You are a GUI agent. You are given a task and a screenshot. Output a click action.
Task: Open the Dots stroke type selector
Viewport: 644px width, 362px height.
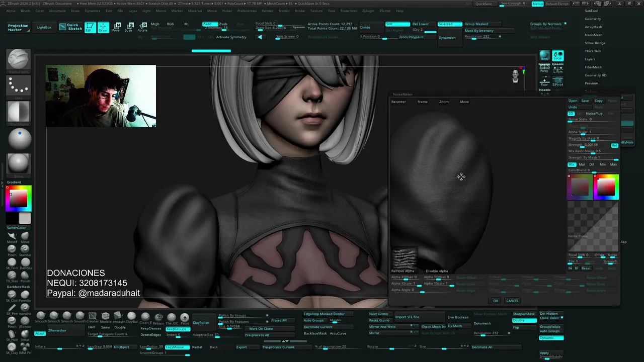tap(19, 87)
